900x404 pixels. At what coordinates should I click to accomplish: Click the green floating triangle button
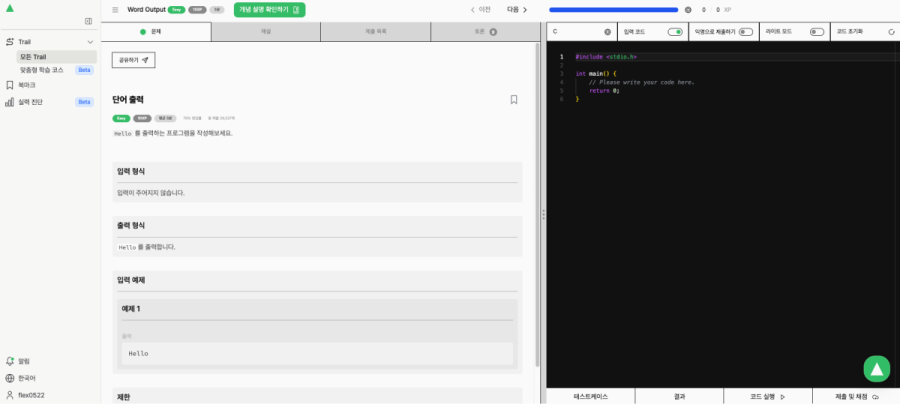click(876, 369)
